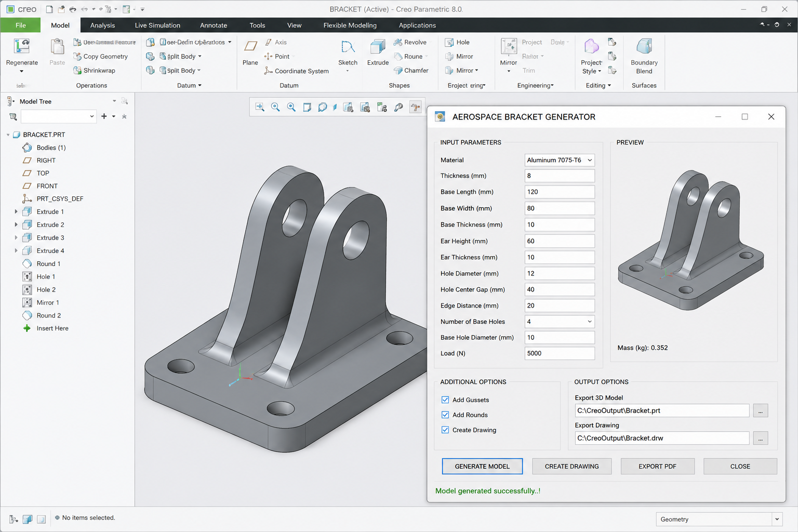
Task: Click the tree filter icon beside search box
Action: click(x=13, y=116)
